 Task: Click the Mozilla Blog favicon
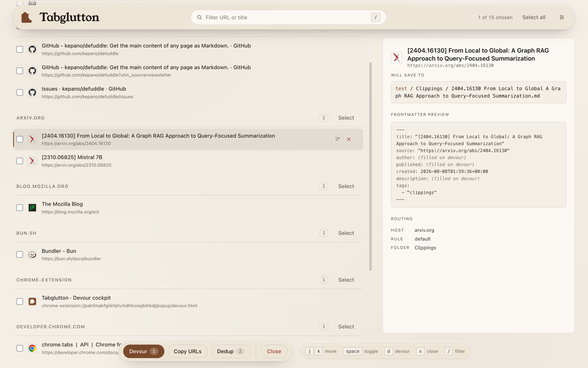[32, 208]
